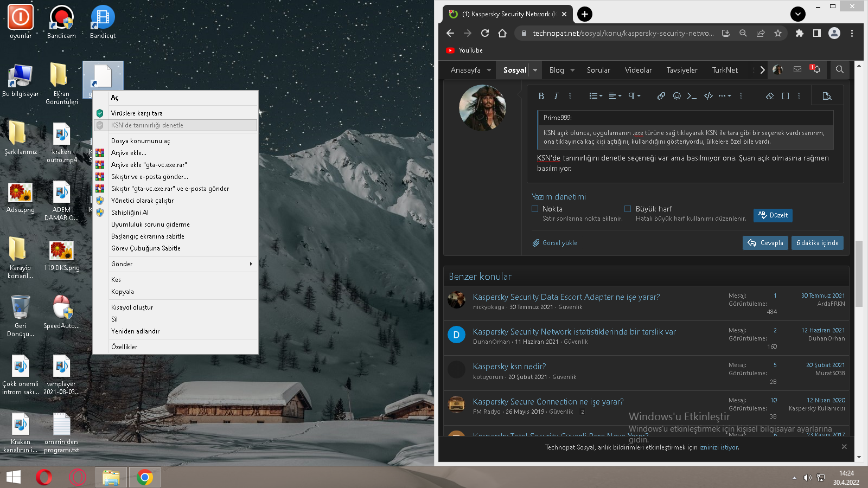The height and width of the screenshot is (488, 868).
Task: Choose 'Virüslere karşı tara' from the context menu
Action: pos(175,113)
